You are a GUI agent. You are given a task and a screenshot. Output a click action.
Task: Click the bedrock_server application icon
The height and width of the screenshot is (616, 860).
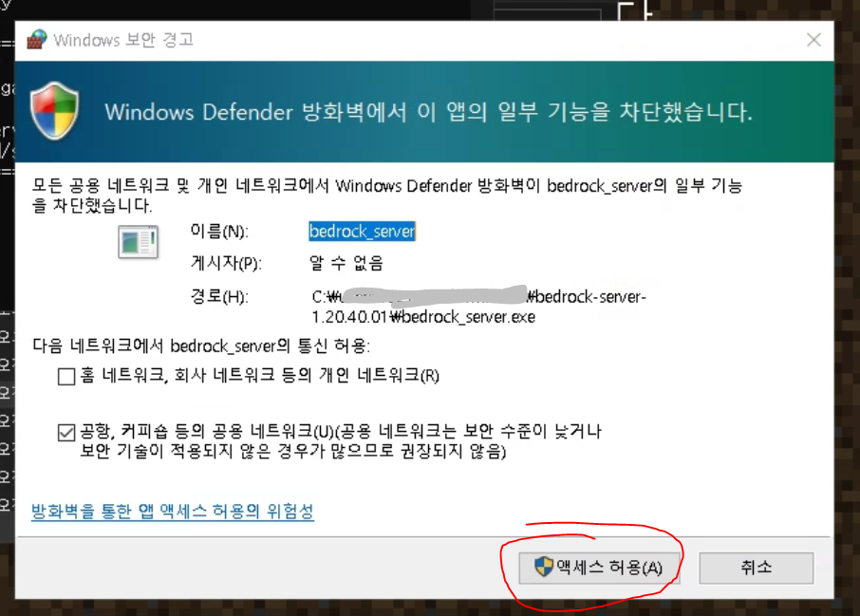coord(139,241)
